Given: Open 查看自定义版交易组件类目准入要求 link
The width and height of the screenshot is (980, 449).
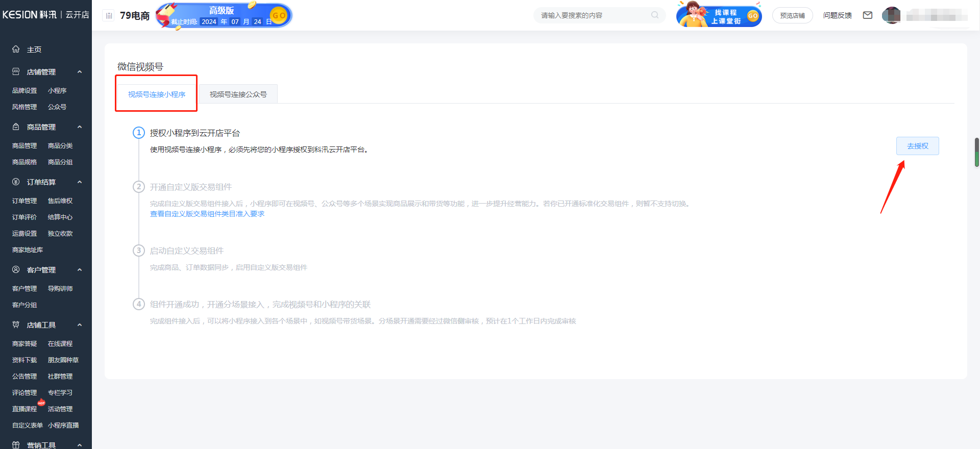Looking at the screenshot, I should (207, 214).
